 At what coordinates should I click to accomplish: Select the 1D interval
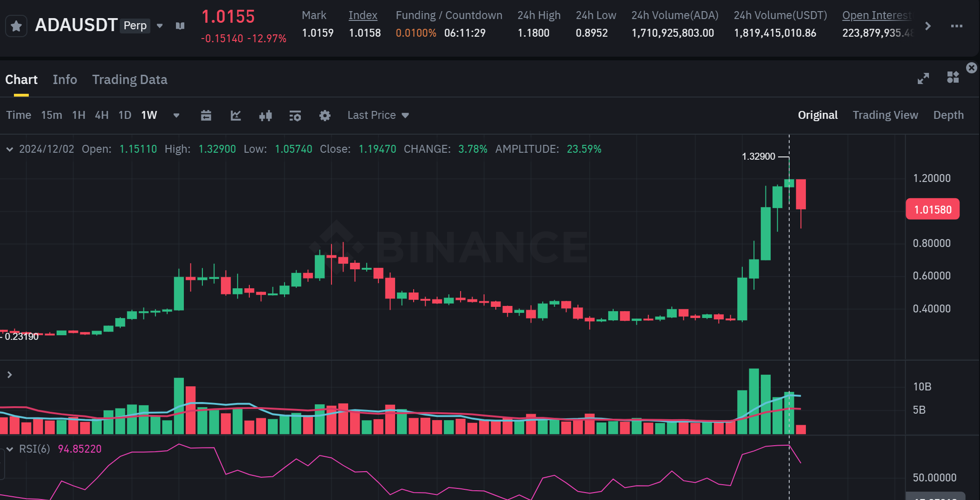click(x=125, y=115)
